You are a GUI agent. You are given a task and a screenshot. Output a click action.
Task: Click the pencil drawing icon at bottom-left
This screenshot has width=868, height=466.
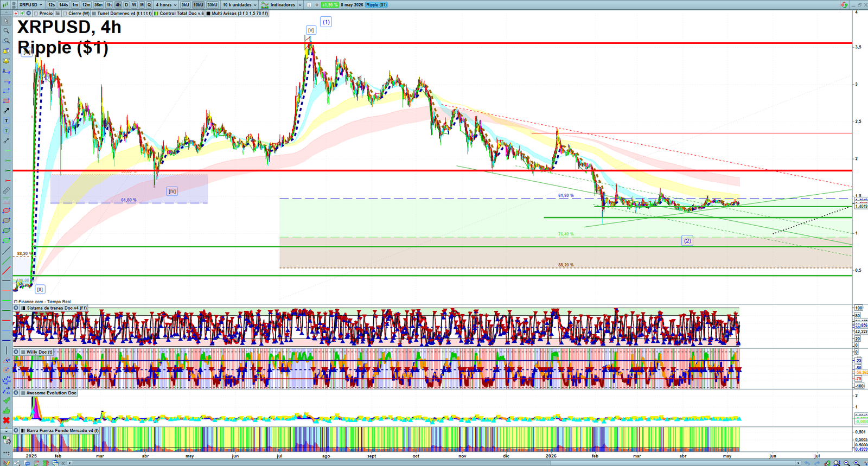(x=6, y=462)
